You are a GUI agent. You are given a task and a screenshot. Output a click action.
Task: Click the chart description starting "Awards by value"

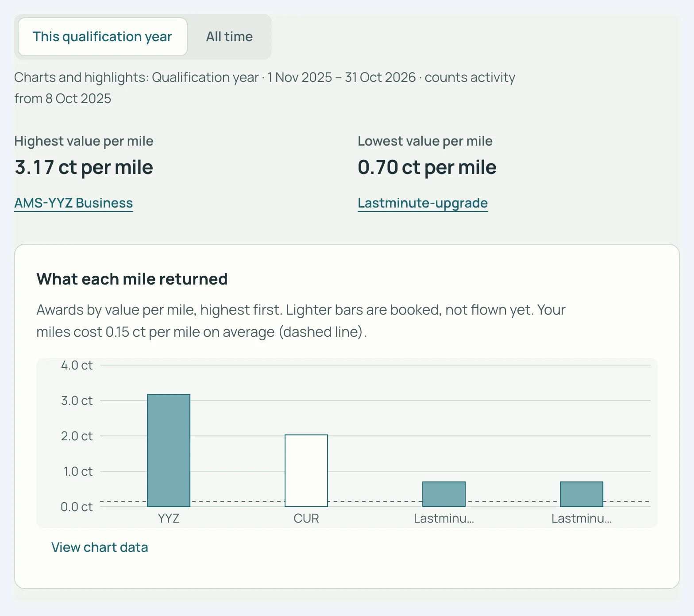click(301, 321)
